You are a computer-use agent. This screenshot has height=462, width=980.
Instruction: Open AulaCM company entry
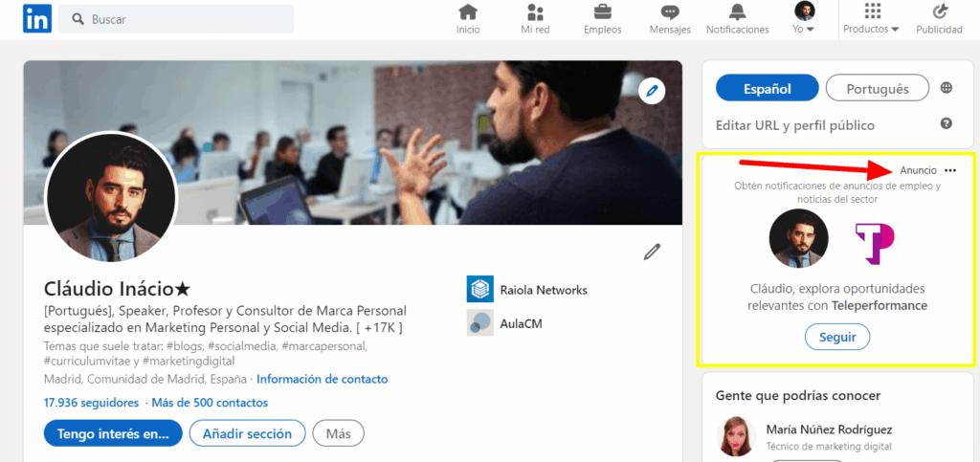[503, 322]
